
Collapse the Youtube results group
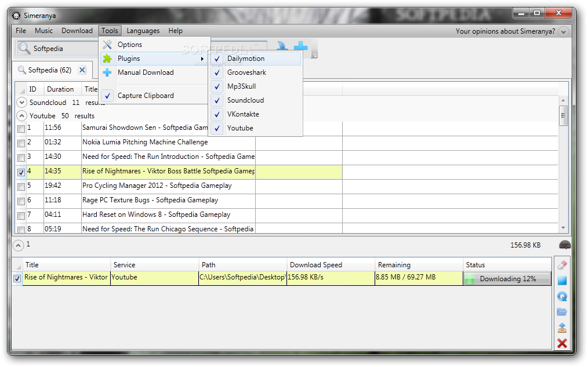(22, 115)
